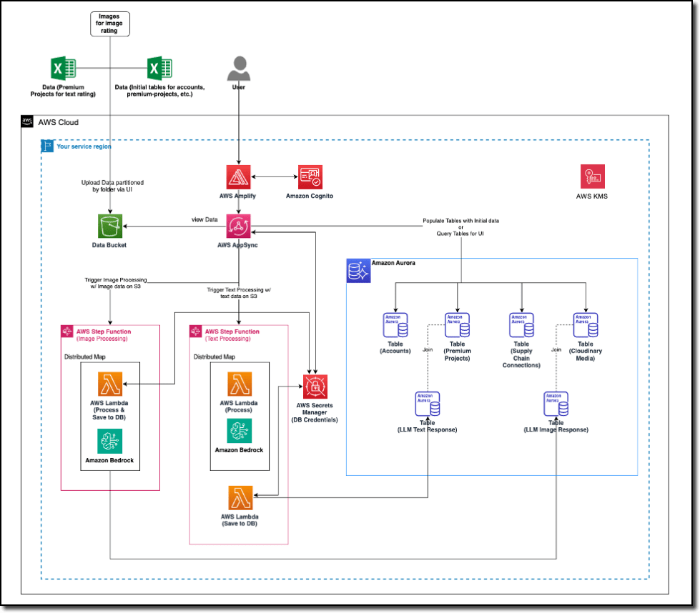Select the AWS Secrets Manager icon
This screenshot has width=700, height=613.
[315, 387]
